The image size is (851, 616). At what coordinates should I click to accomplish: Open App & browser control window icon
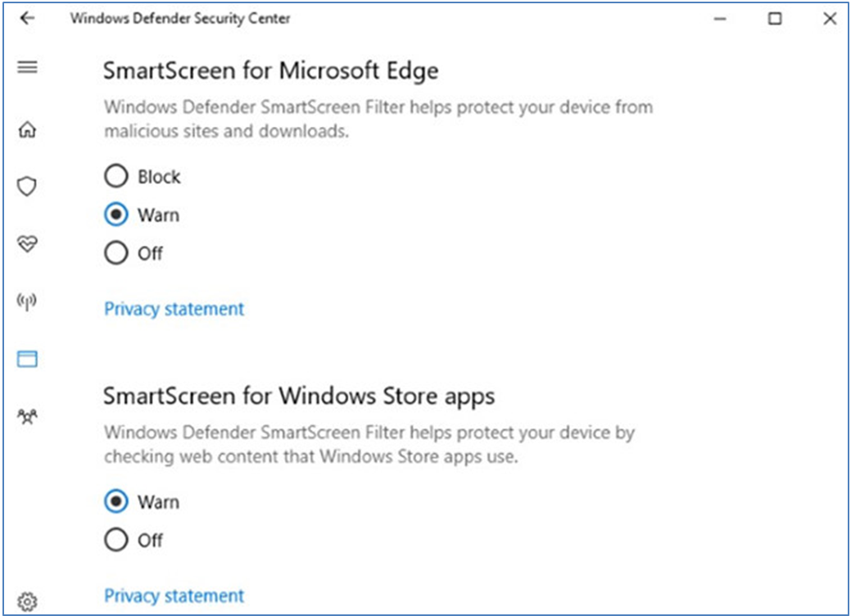pos(27,359)
